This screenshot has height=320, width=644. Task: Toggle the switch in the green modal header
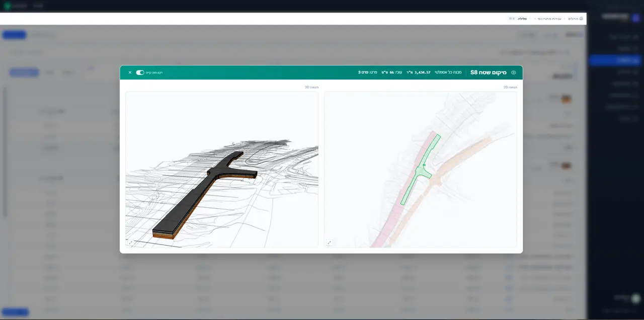140,72
